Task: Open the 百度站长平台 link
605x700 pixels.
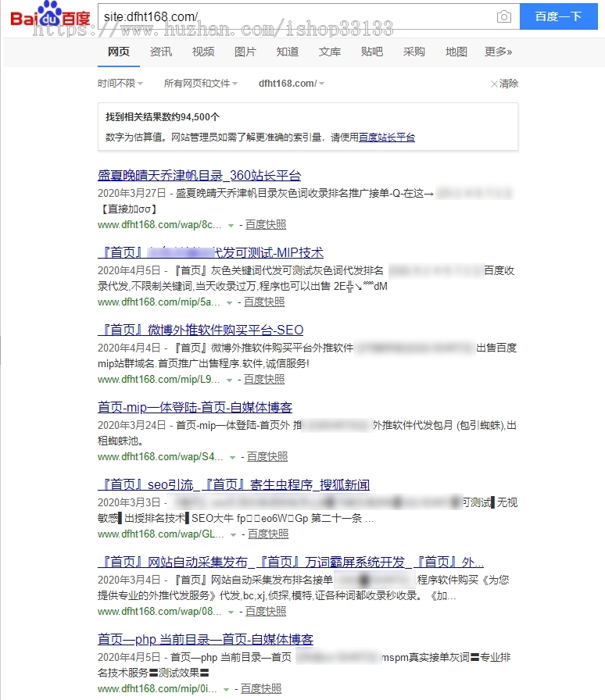Action: (387, 137)
